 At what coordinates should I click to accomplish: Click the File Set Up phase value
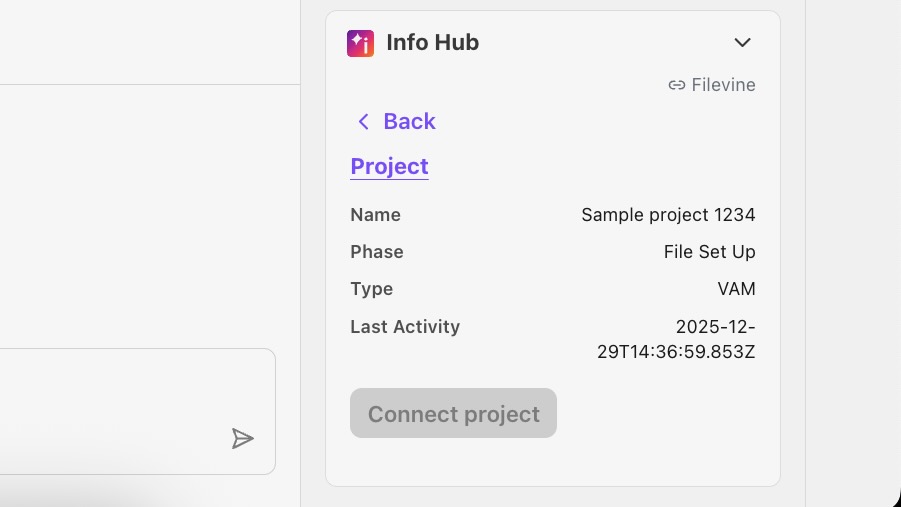pos(709,252)
